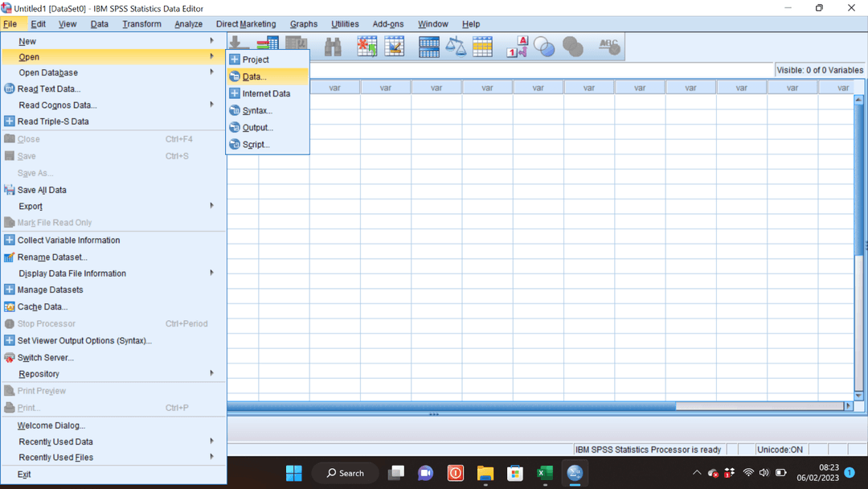Open the Analyze menu
868x489 pixels.
[x=188, y=24]
